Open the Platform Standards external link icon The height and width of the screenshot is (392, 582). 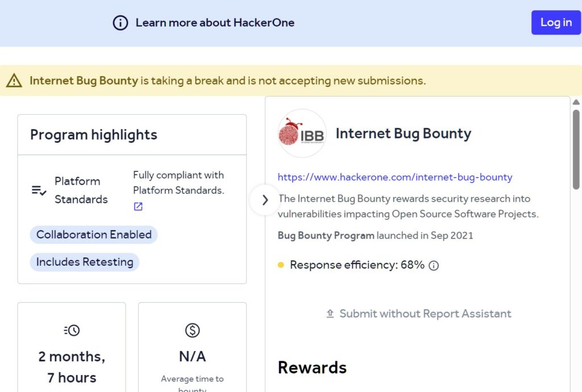[138, 207]
